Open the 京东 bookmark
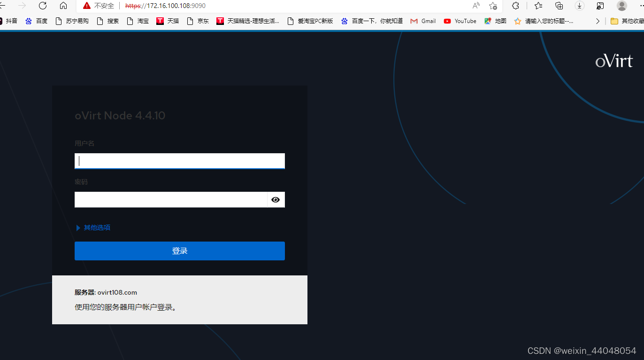Viewport: 644px width, 360px height. click(198, 21)
